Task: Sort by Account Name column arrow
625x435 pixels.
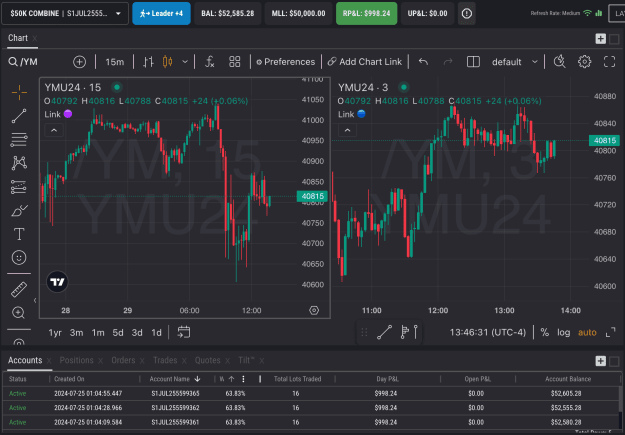Action: (x=197, y=379)
